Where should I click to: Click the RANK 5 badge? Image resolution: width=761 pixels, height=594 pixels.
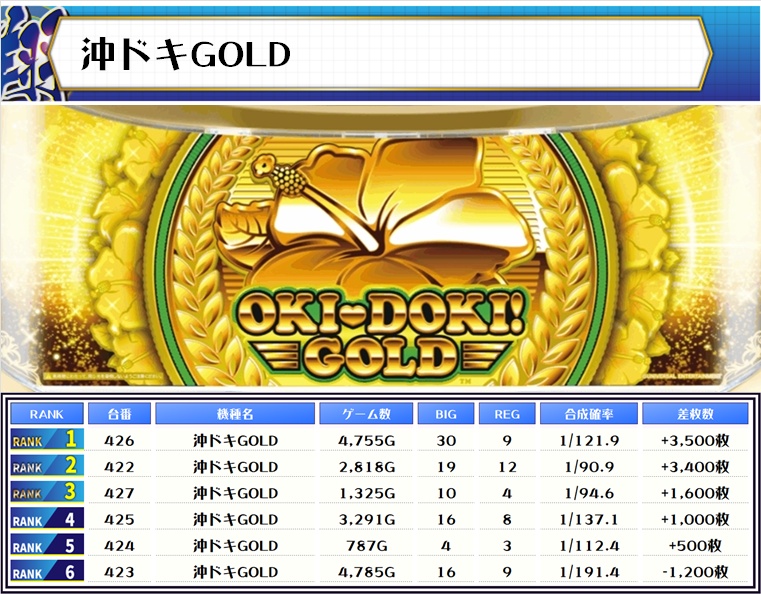coord(47,545)
